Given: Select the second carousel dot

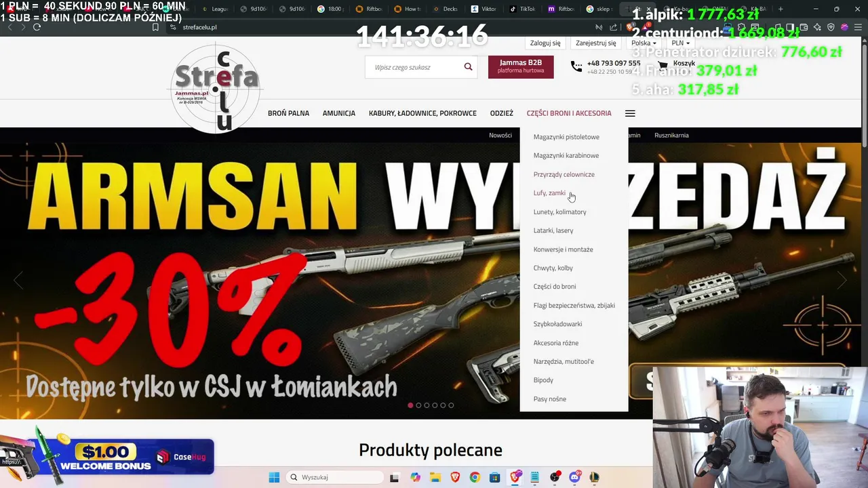Looking at the screenshot, I should pos(418,405).
